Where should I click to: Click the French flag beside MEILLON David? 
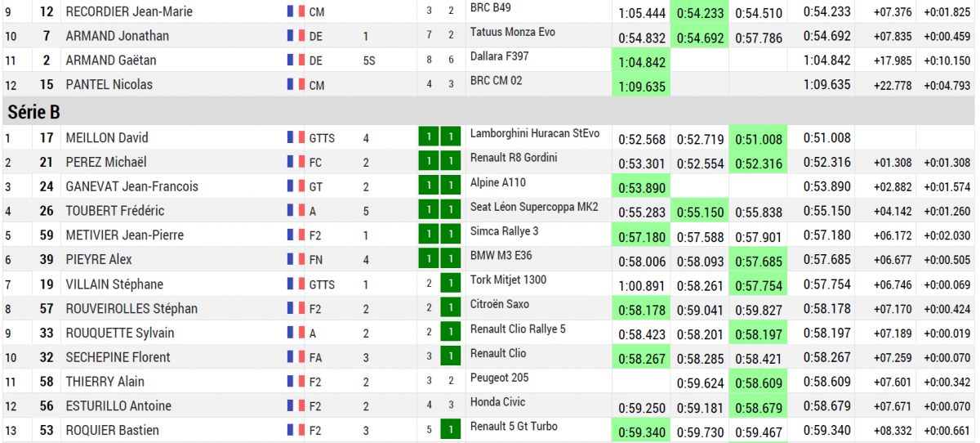[296, 138]
